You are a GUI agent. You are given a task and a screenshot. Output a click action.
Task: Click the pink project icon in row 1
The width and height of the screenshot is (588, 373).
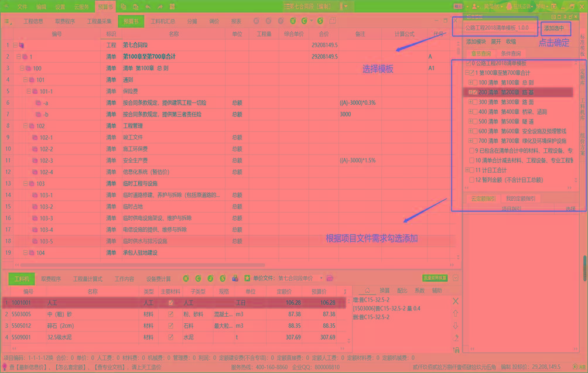coord(21,45)
